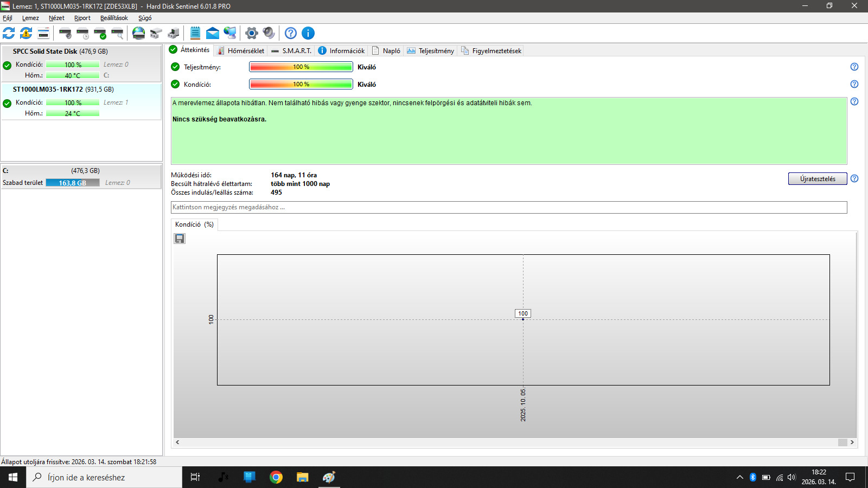Switch to the Figyelmeztetések tab
Image resolution: width=868 pixels, height=488 pixels.
[492, 50]
